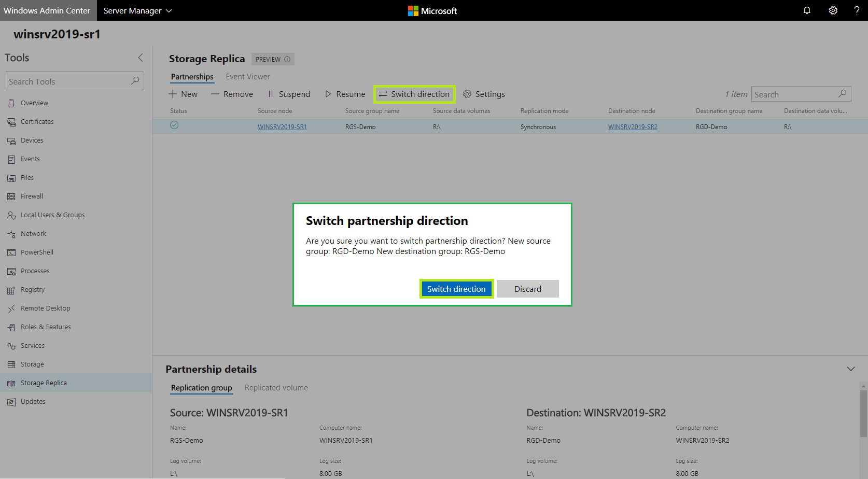
Task: Click Remove in the toolbar
Action: (232, 94)
